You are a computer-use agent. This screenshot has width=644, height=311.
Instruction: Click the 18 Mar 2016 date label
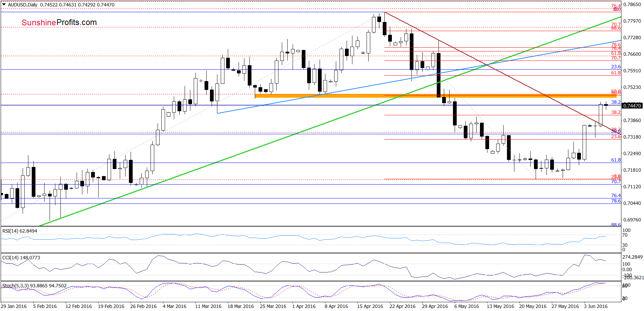[241, 306]
